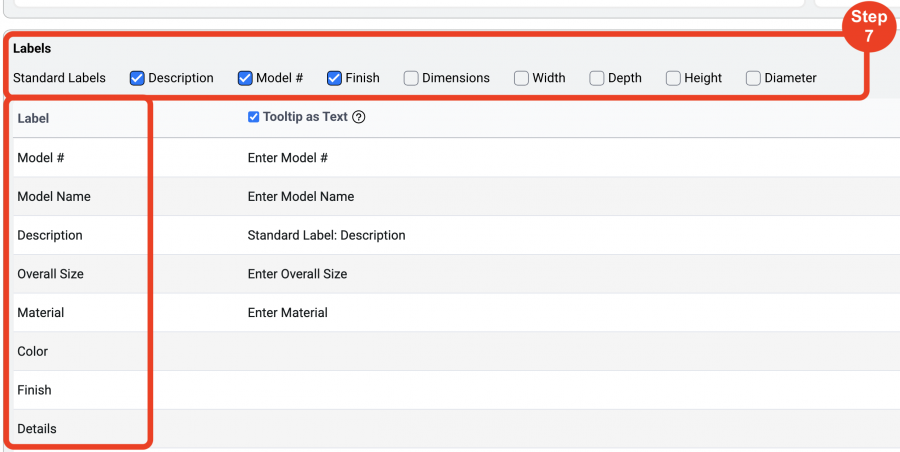Tick the Diameter standard label checkbox
The image size is (900, 452).
tap(753, 78)
